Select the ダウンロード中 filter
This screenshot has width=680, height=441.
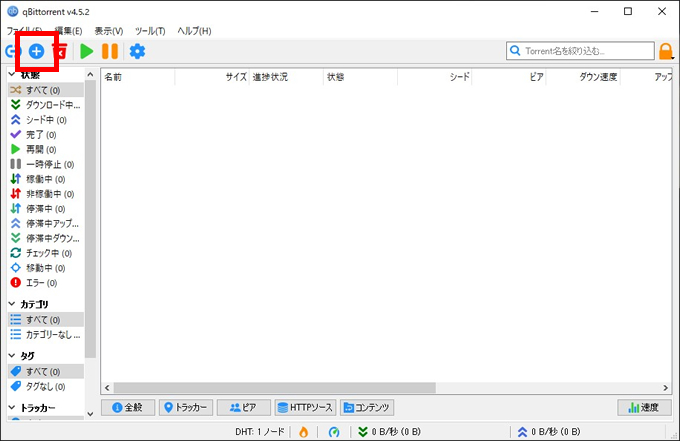pyautogui.click(x=46, y=105)
